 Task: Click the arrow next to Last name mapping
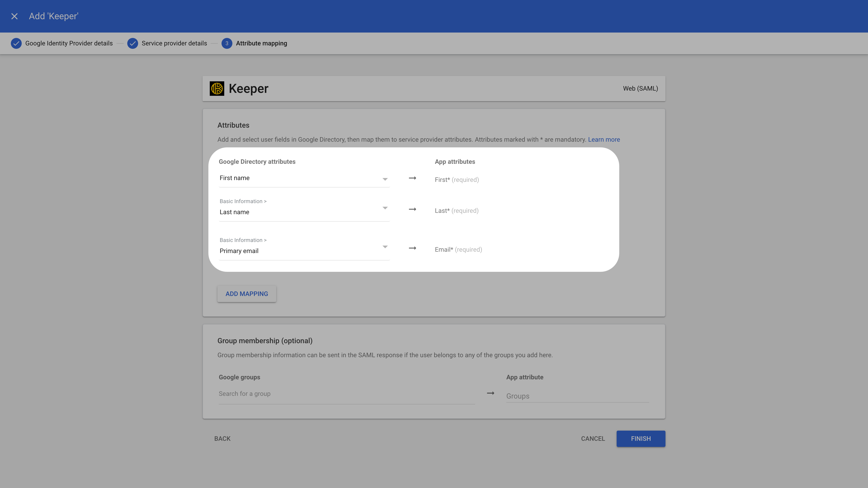coord(412,209)
